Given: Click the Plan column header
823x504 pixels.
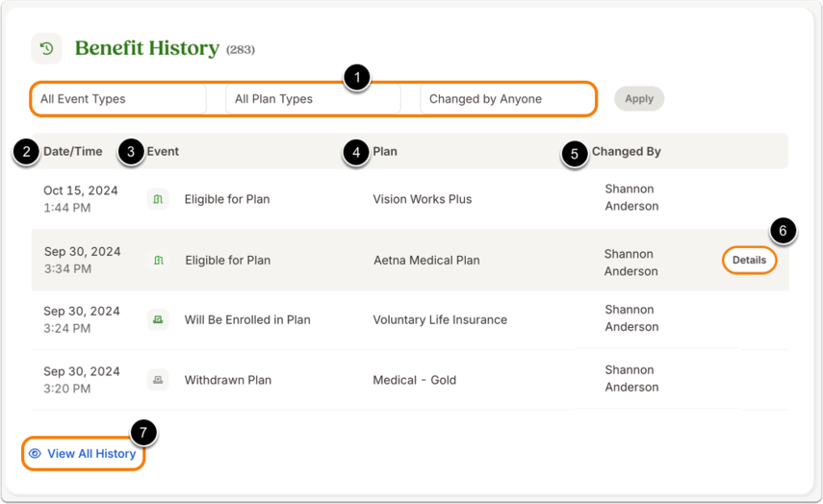Looking at the screenshot, I should pos(385,152).
